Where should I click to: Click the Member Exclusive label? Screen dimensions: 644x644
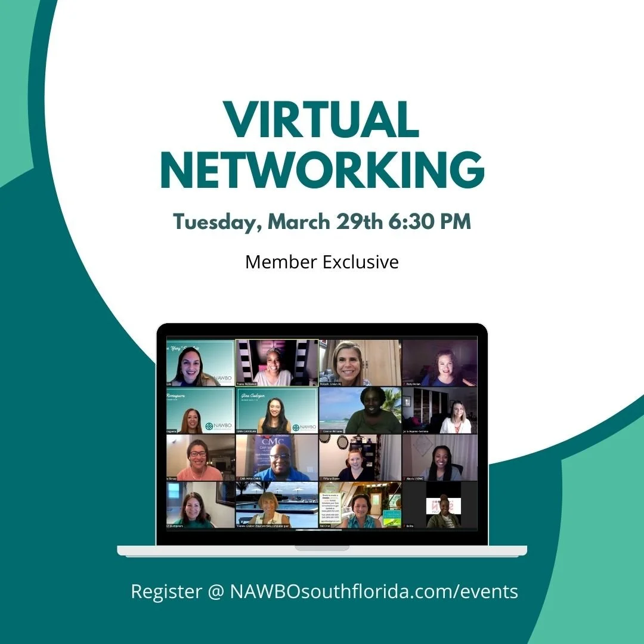(322, 262)
